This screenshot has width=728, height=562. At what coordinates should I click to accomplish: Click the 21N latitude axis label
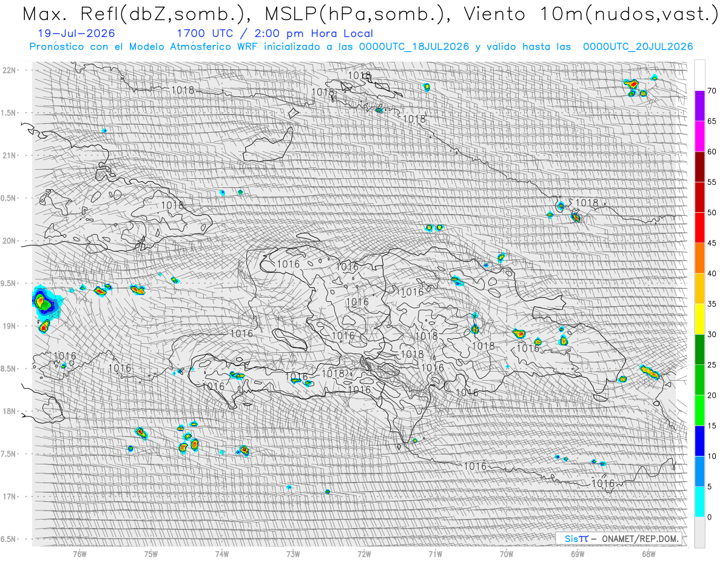click(x=10, y=155)
